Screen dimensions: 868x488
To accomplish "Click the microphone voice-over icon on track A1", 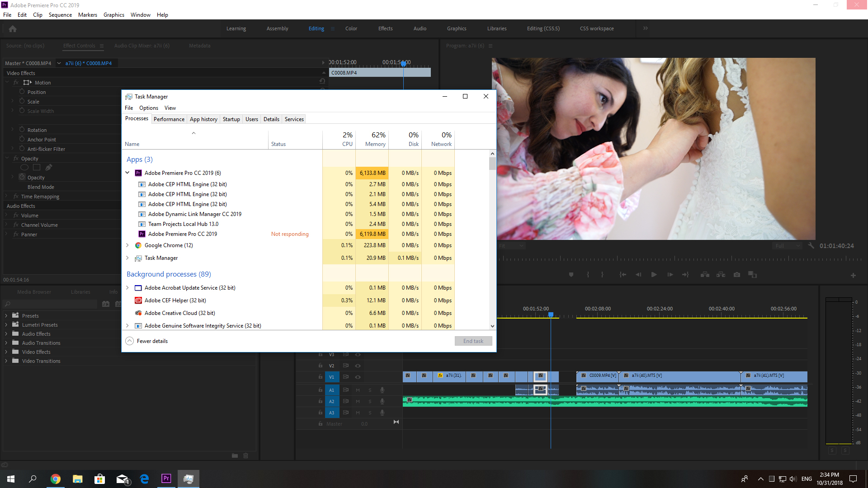I will [x=382, y=390].
